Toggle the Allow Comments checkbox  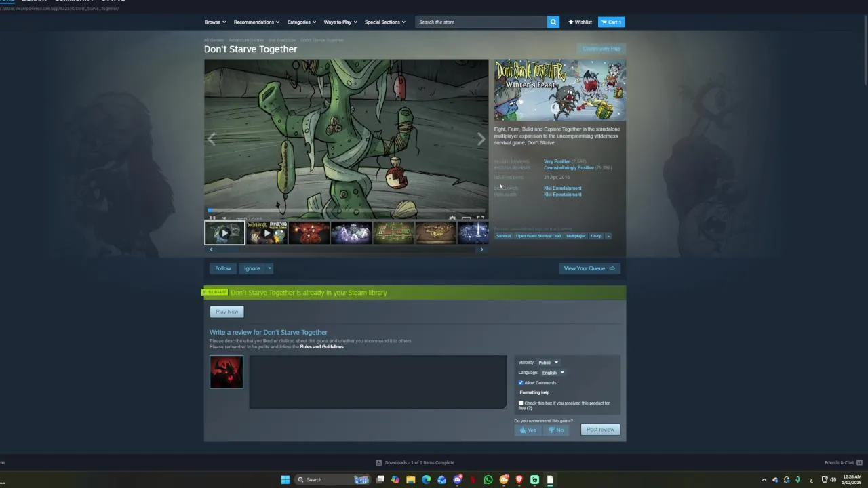click(x=521, y=383)
